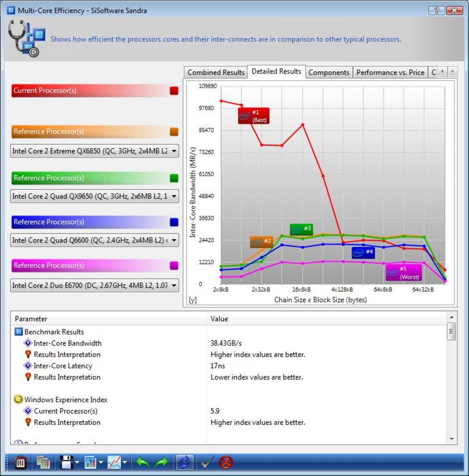Click the grey checkmark OK icon
The width and height of the screenshot is (469, 476).
(207, 463)
